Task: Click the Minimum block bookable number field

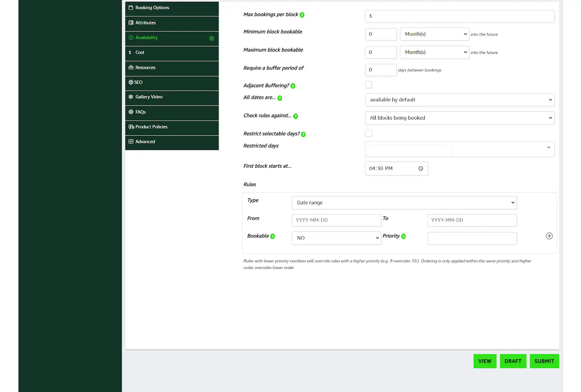Action: 381,34
